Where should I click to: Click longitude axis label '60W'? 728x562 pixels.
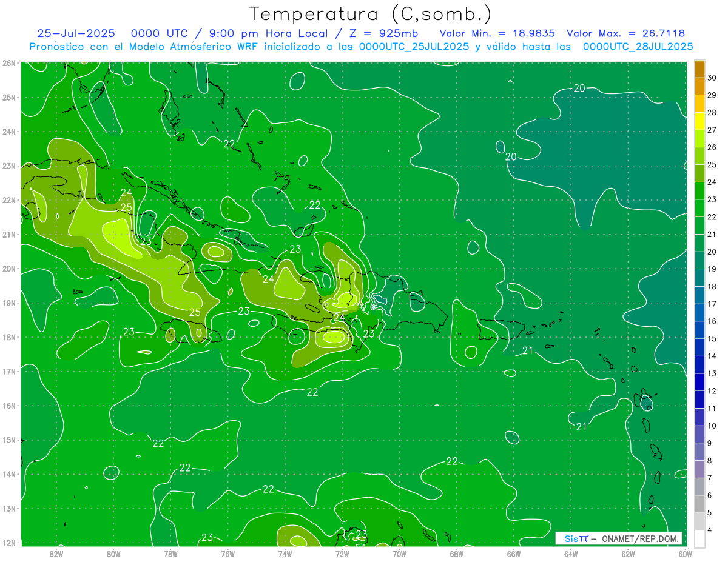click(x=685, y=553)
